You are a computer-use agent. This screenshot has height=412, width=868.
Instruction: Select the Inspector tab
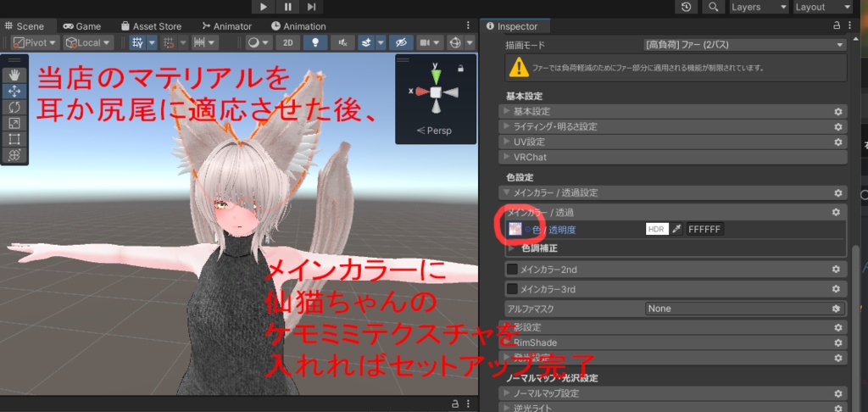(x=512, y=26)
